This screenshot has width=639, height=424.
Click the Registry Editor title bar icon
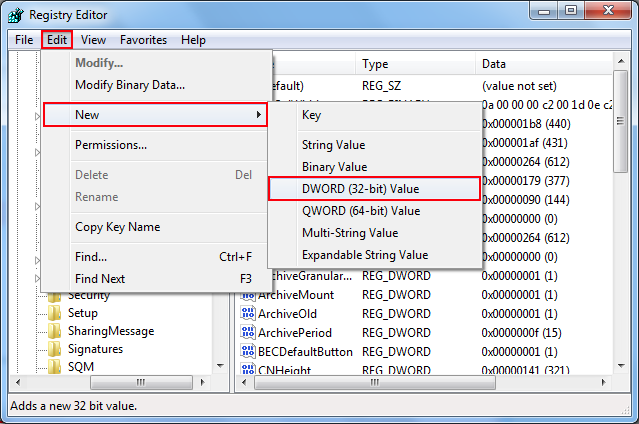pos(16,15)
